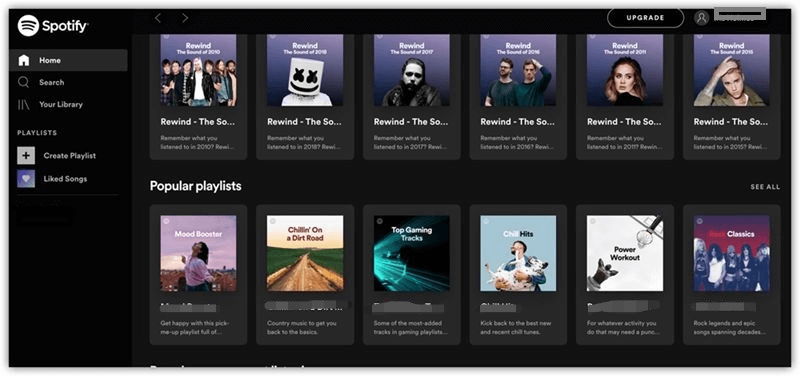Screen dimensions: 800x376
Task: Go forward with the right arrow
Action: click(x=185, y=18)
